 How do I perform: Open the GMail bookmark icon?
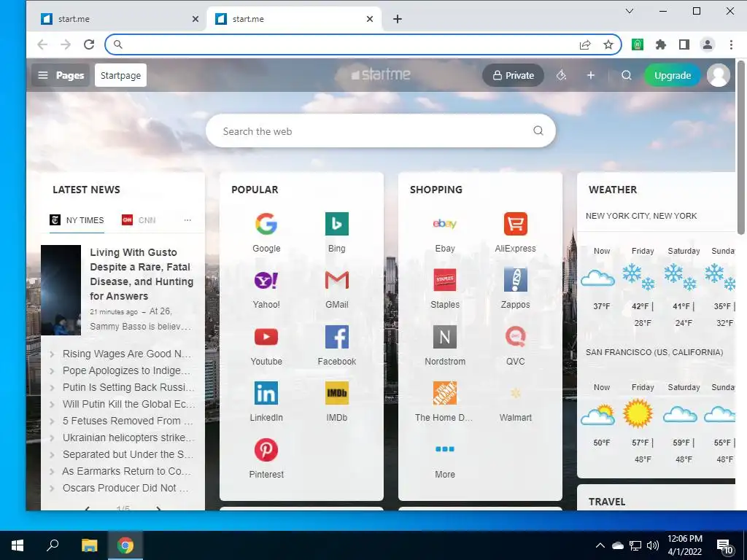pyautogui.click(x=337, y=281)
